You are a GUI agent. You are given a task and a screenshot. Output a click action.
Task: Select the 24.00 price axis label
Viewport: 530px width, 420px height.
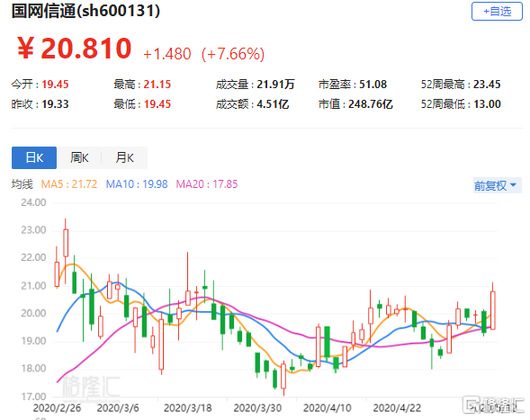point(33,202)
